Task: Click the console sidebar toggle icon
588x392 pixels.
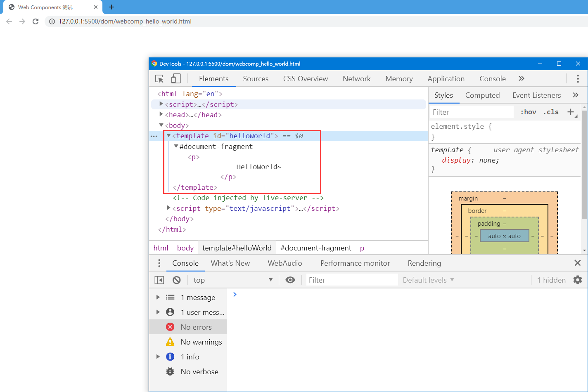Action: point(159,280)
